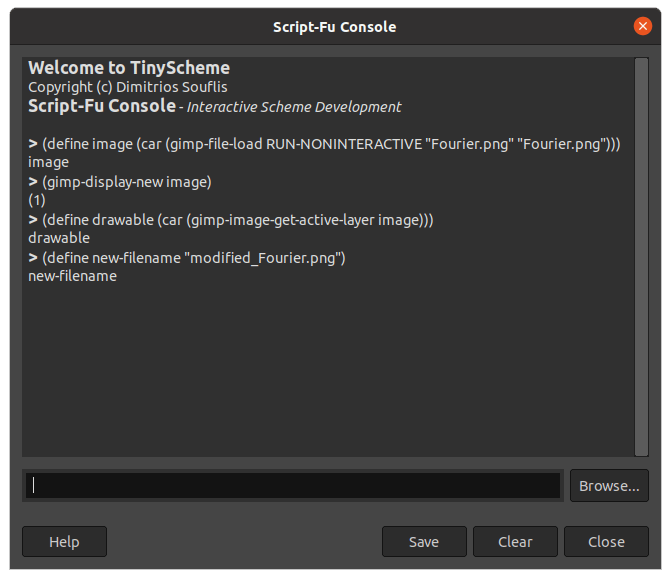Click the gimp-file-load command line

pyautogui.click(x=325, y=144)
